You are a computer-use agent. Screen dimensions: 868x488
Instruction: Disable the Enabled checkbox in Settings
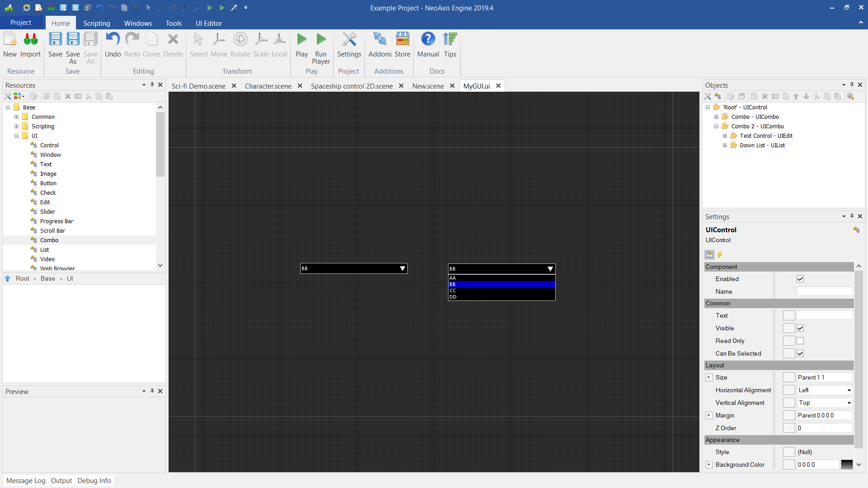click(800, 279)
